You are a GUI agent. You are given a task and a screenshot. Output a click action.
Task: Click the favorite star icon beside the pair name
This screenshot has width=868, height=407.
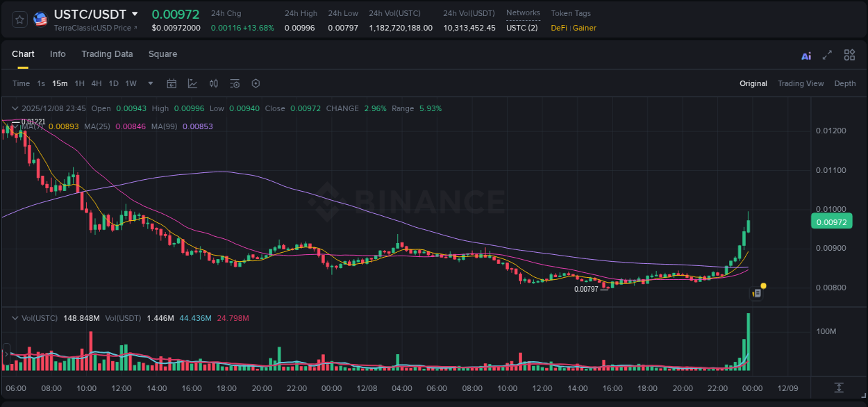coord(19,19)
